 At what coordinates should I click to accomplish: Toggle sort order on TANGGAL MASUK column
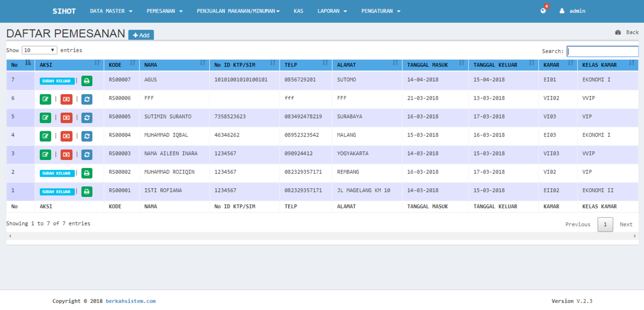(x=435, y=65)
